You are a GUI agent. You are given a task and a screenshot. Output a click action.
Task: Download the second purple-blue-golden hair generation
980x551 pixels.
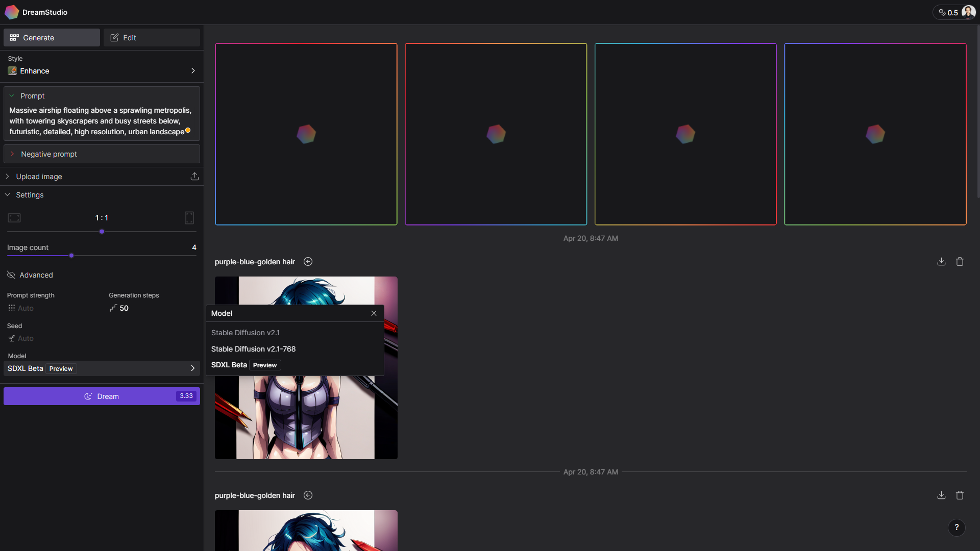pos(941,495)
